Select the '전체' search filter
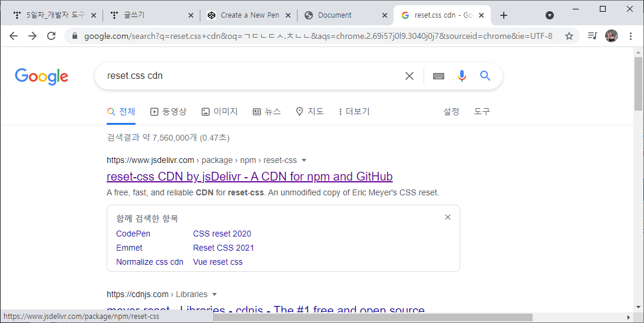Viewport: 644px width, 323px height. point(121,112)
